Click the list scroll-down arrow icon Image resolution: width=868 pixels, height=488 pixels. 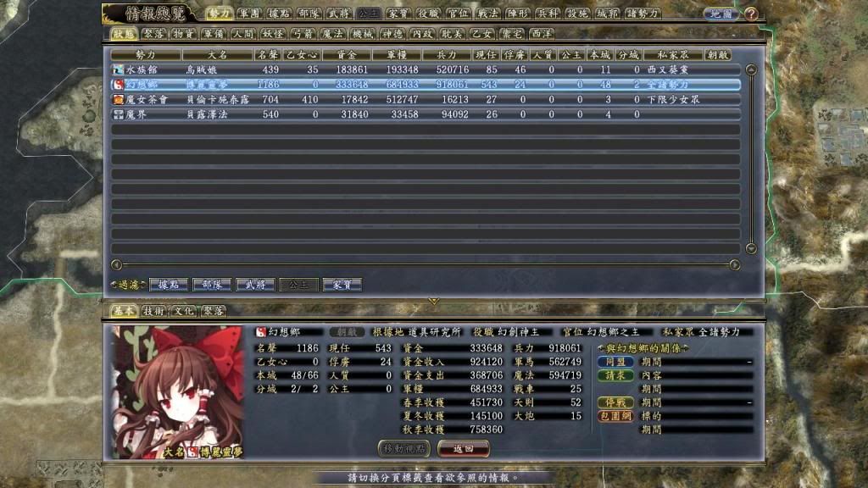(x=750, y=248)
